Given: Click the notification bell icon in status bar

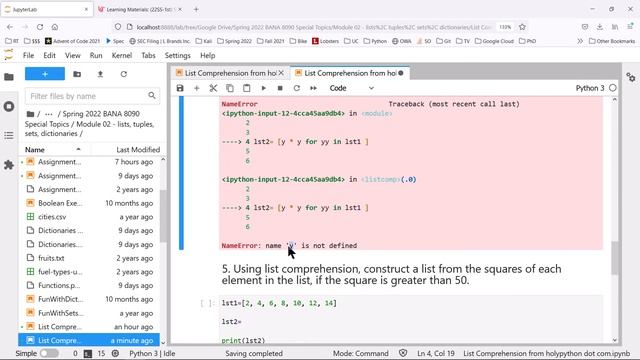Looking at the screenshot, I should tap(403, 353).
